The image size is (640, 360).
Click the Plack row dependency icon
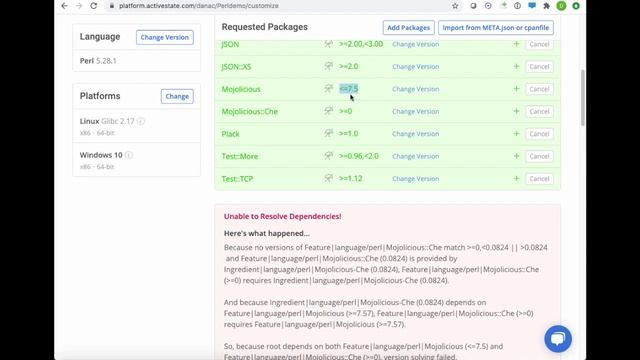(x=329, y=133)
